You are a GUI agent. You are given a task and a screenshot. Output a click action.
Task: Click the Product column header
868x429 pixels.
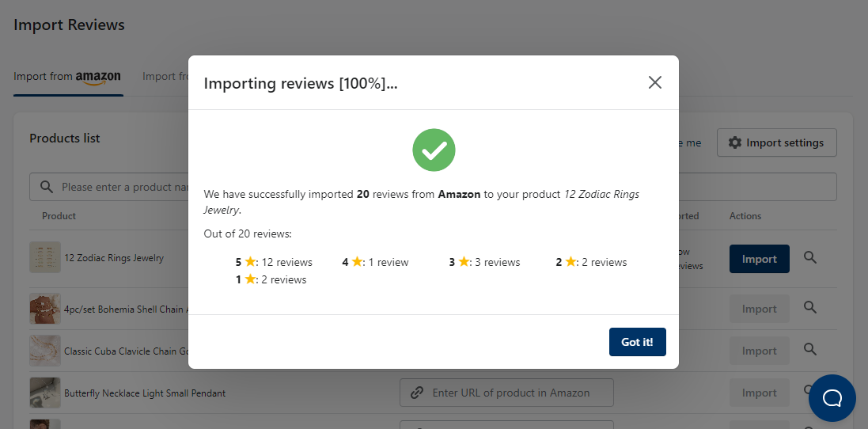pos(59,216)
